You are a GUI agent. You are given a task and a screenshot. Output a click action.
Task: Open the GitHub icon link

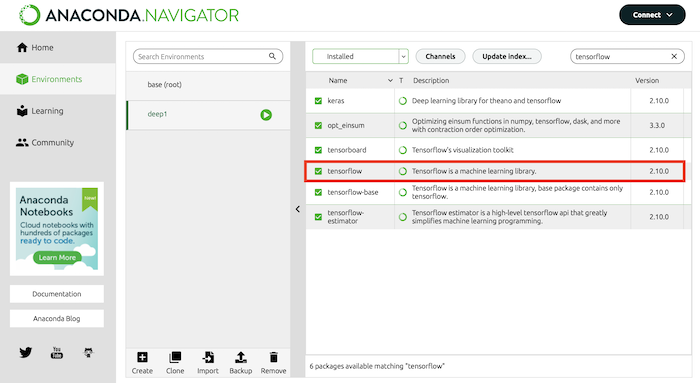[88, 353]
